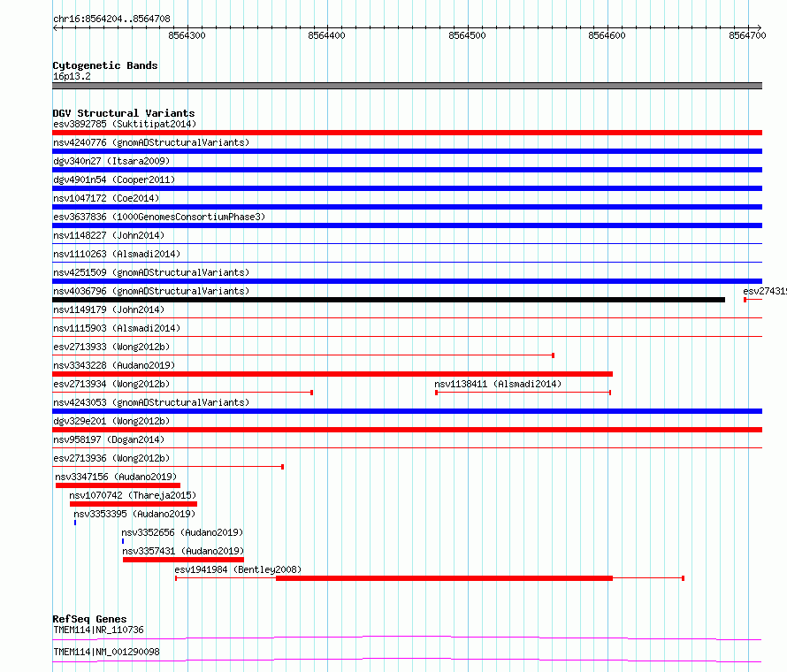Select the 16p13.2 band label
Viewport: 787px width, 672px height.
tap(72, 76)
